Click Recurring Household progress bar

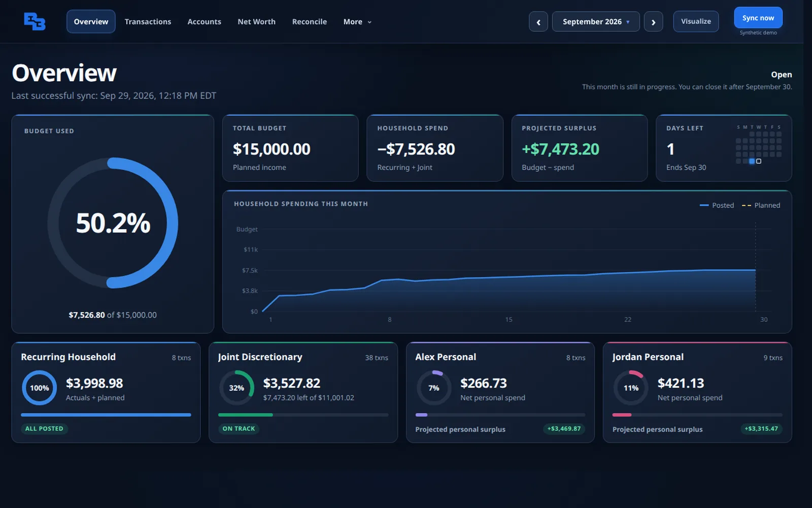point(106,415)
